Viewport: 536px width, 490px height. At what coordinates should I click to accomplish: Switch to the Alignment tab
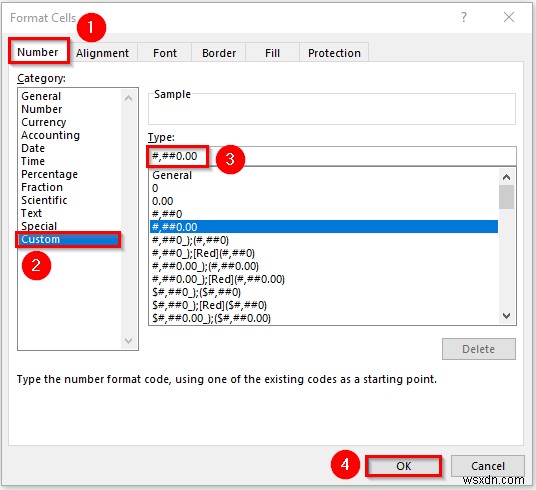click(x=103, y=53)
